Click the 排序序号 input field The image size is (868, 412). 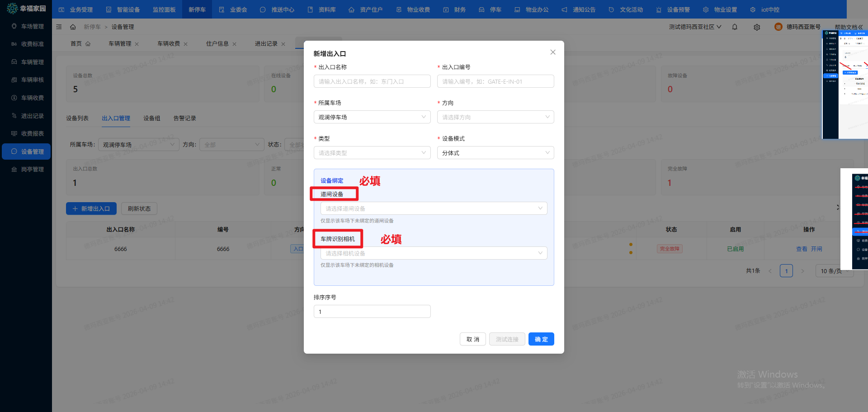(x=372, y=312)
